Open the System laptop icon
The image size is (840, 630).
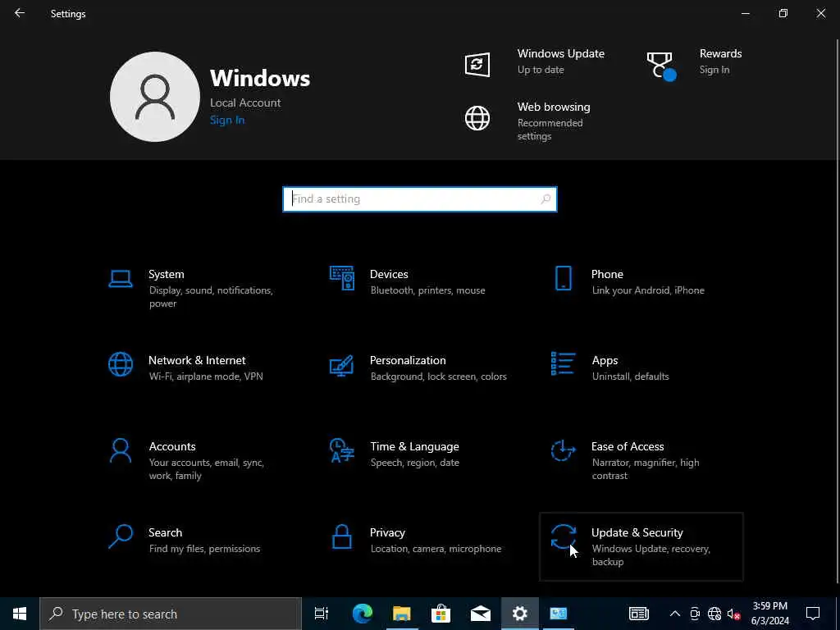121,279
